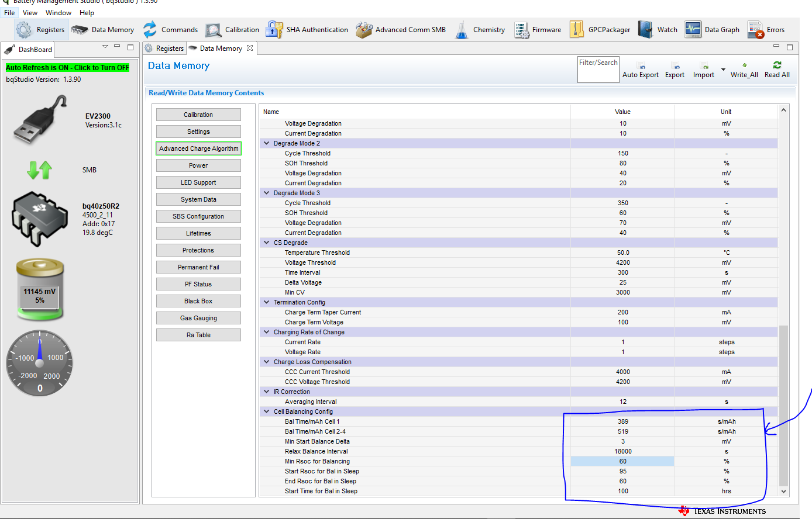Select Bal Time/mAh Cell 1 value 389
The height and width of the screenshot is (519, 812).
[x=622, y=422]
